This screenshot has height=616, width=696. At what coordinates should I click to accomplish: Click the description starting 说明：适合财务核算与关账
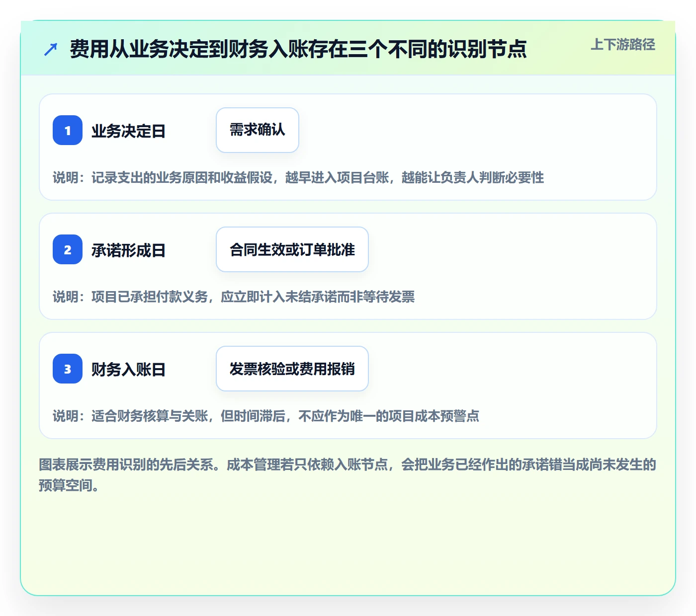[266, 416]
